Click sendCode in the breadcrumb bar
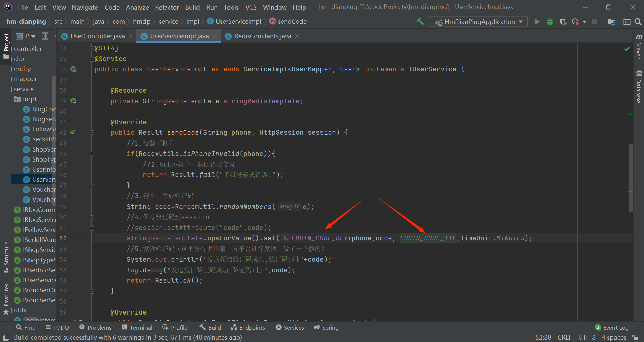644x342 pixels. [x=288, y=21]
